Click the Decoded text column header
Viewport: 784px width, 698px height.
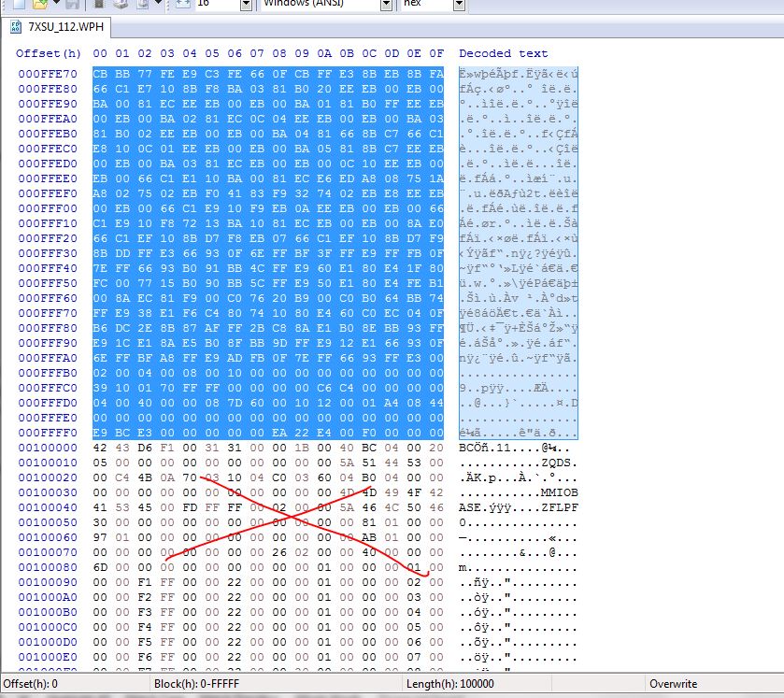[503, 53]
